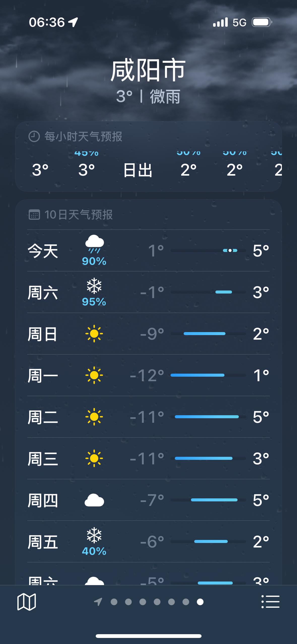
Task: Tap today's rain cloud icon
Action: click(x=94, y=243)
